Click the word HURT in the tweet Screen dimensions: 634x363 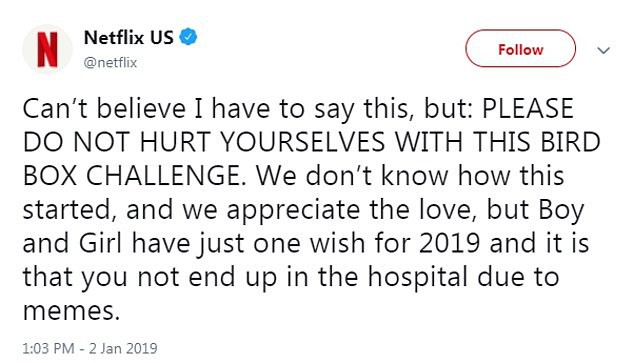[x=175, y=142]
